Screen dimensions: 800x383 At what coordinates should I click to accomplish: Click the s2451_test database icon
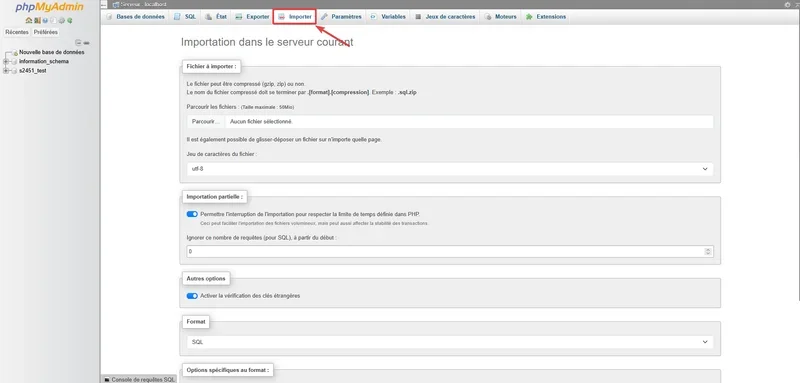(x=14, y=71)
